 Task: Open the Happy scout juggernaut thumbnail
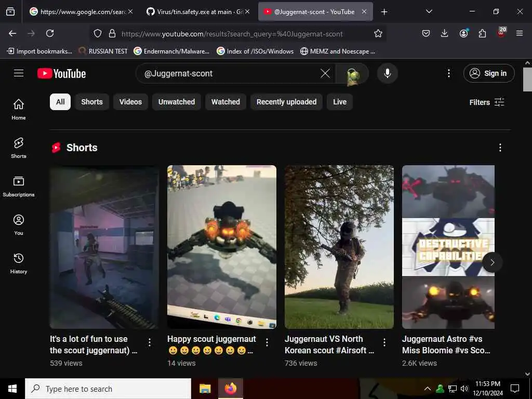tap(222, 247)
